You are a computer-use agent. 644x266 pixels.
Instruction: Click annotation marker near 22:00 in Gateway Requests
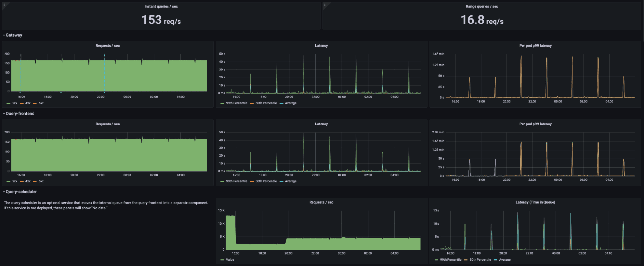(x=104, y=92)
